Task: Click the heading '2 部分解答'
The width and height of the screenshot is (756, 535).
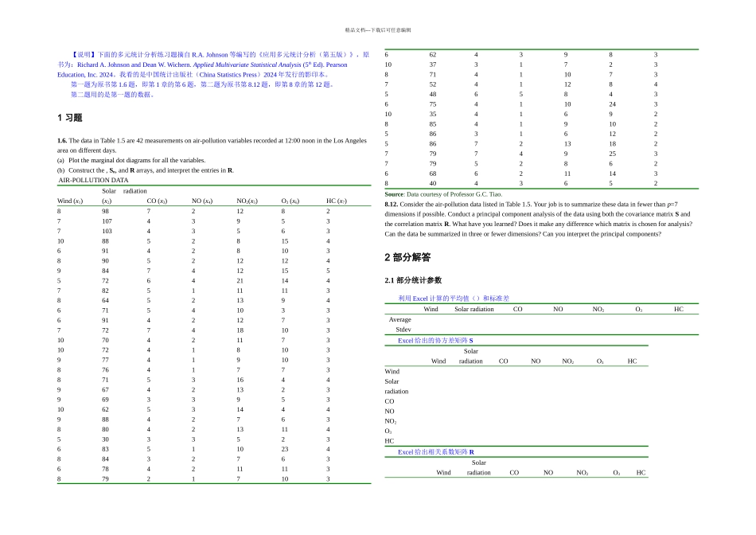Action: (407, 258)
